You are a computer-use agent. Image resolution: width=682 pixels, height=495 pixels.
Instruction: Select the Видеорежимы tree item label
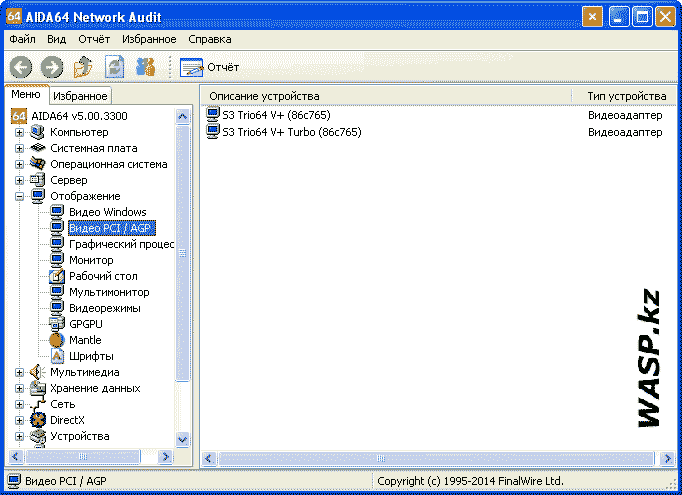[105, 308]
